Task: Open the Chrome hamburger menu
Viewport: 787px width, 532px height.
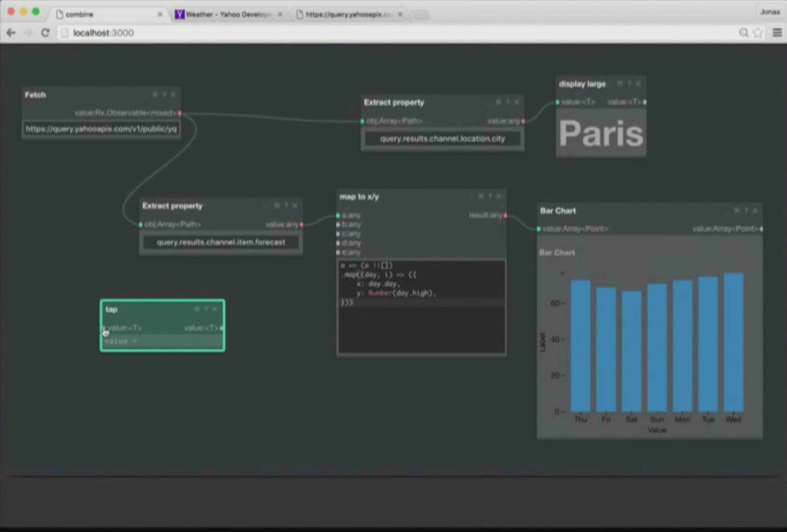Action: (777, 33)
